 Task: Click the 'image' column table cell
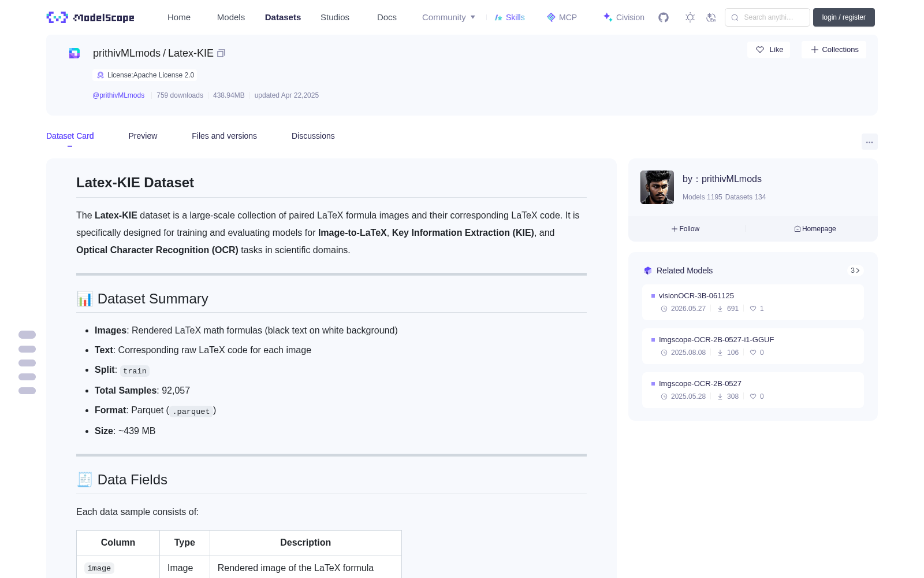(x=118, y=568)
